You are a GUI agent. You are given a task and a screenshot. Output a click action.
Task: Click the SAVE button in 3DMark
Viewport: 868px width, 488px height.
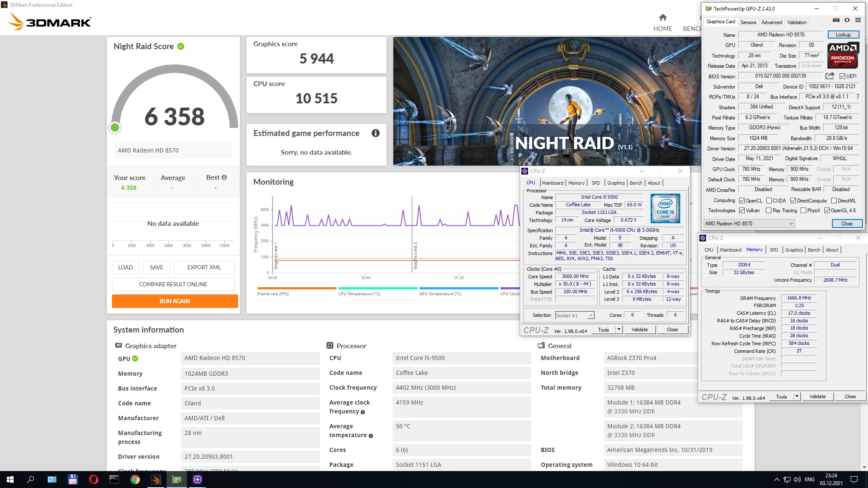(156, 267)
